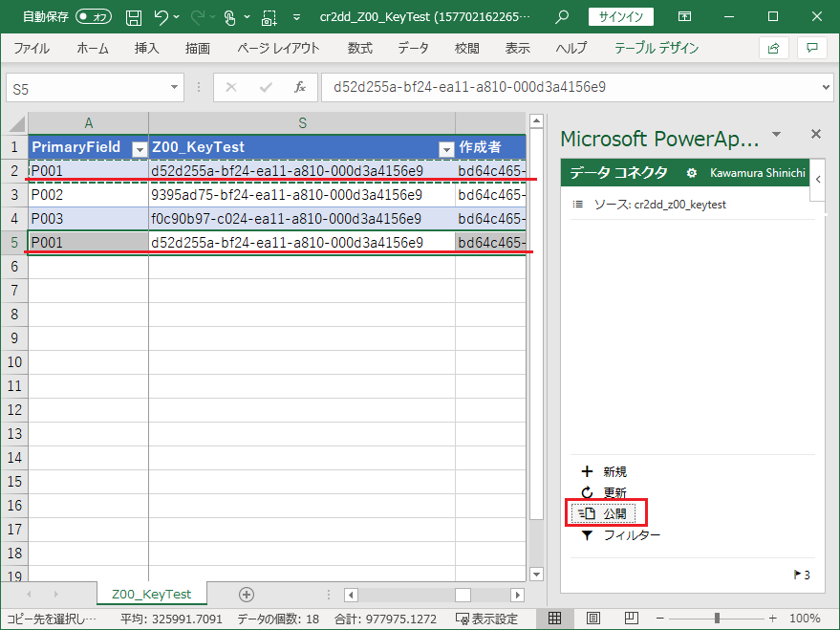Click the search magnifier in title bar
Viewport: 840px width, 630px height.
(x=562, y=17)
